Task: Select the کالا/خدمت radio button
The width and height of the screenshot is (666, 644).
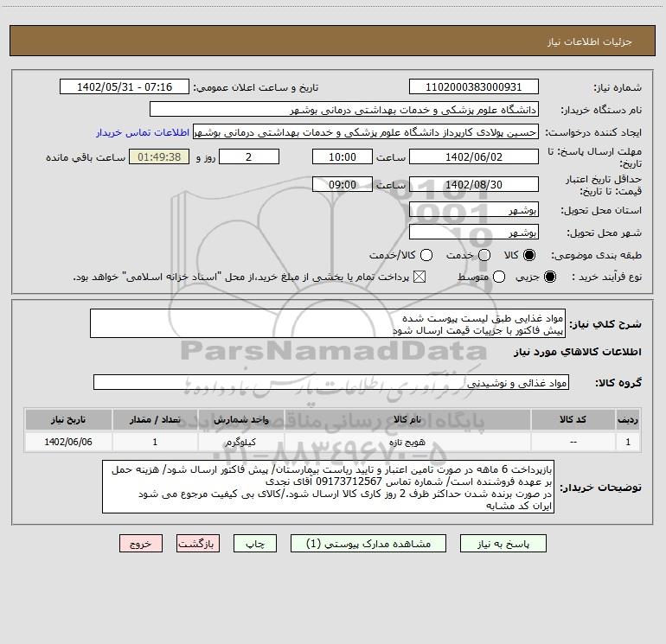Action: (426, 255)
